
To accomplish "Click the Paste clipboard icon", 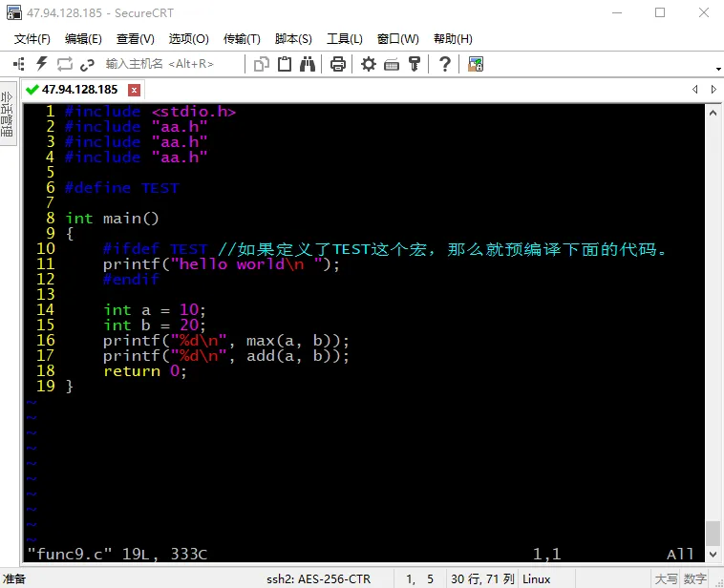I will [x=285, y=64].
